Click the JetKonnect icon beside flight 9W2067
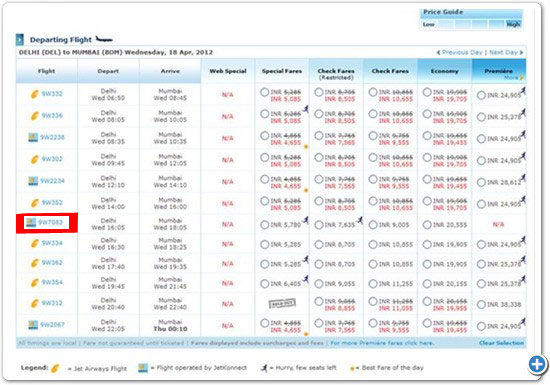550x385 pixels. (x=33, y=325)
